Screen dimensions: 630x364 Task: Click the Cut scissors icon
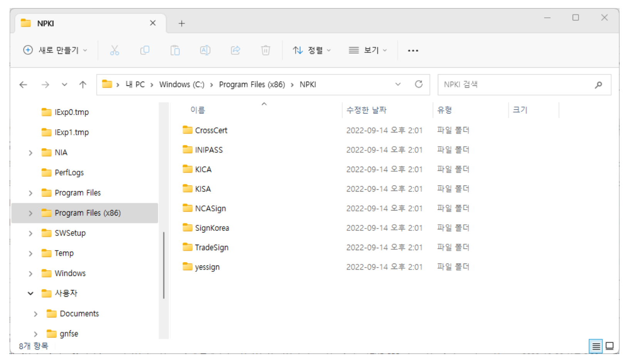[x=114, y=50]
